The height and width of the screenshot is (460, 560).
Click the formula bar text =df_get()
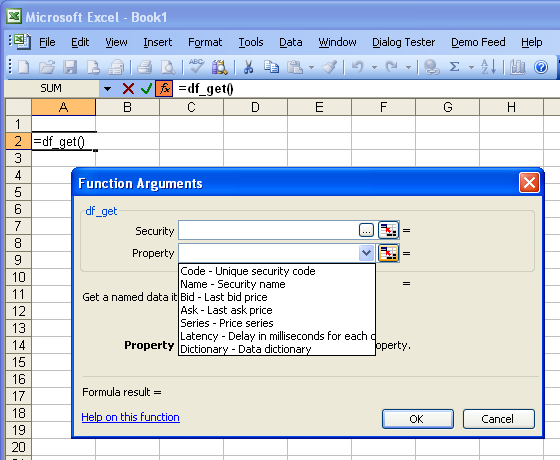tap(206, 89)
